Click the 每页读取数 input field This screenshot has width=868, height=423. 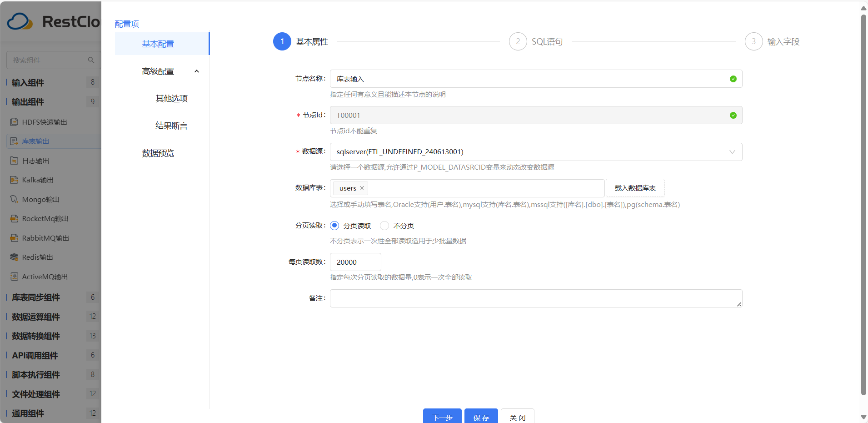coord(355,262)
